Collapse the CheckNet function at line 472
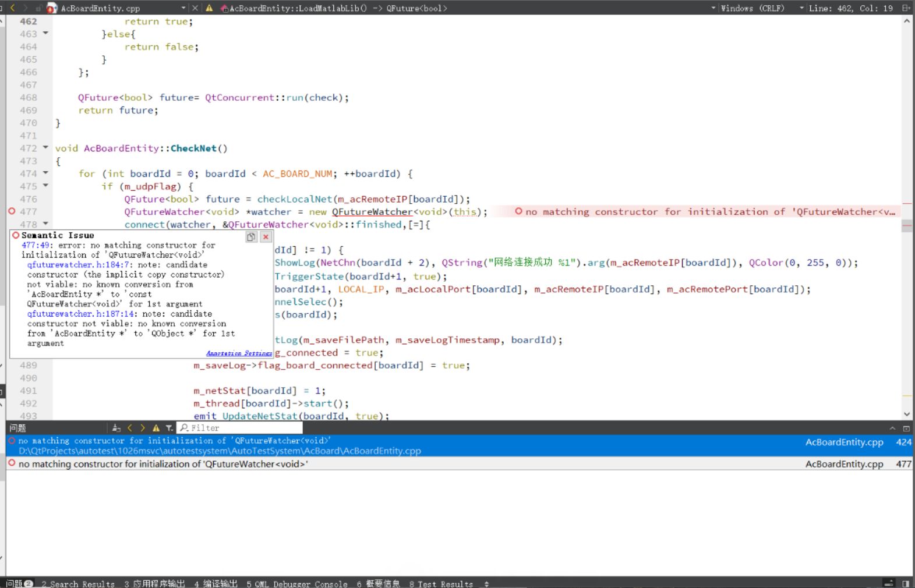 [x=45, y=148]
